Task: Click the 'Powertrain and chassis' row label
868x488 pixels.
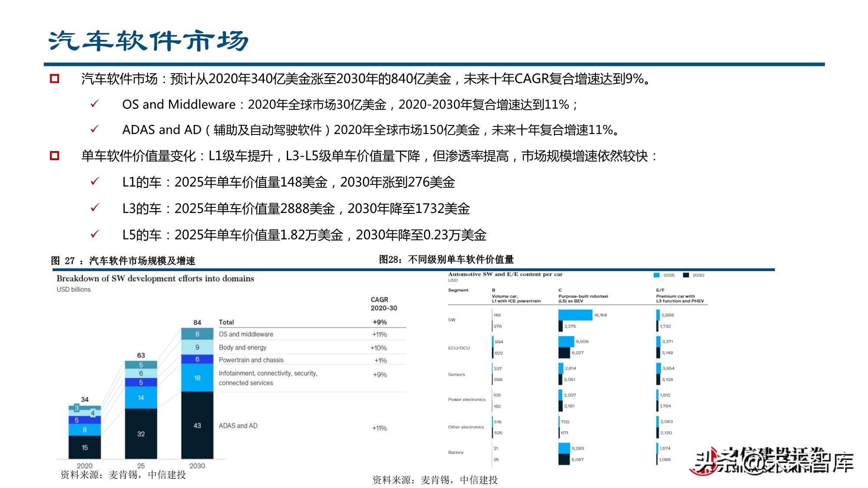Action: (x=251, y=360)
